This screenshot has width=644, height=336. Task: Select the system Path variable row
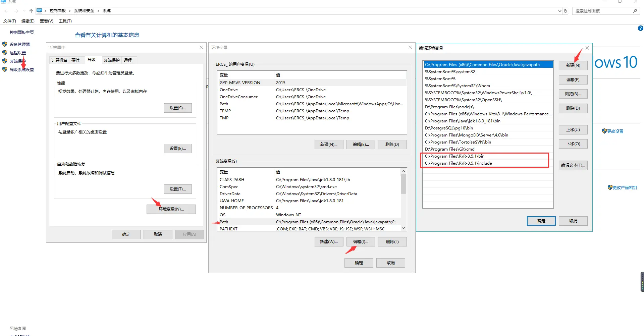tap(309, 222)
